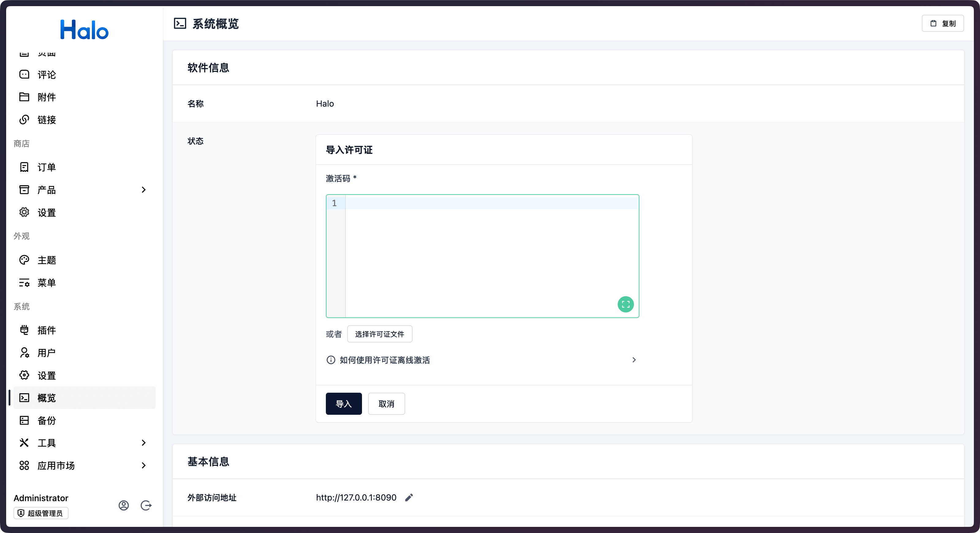The width and height of the screenshot is (980, 533).
Task: Open the 插件 plugins manager
Action: (x=46, y=330)
